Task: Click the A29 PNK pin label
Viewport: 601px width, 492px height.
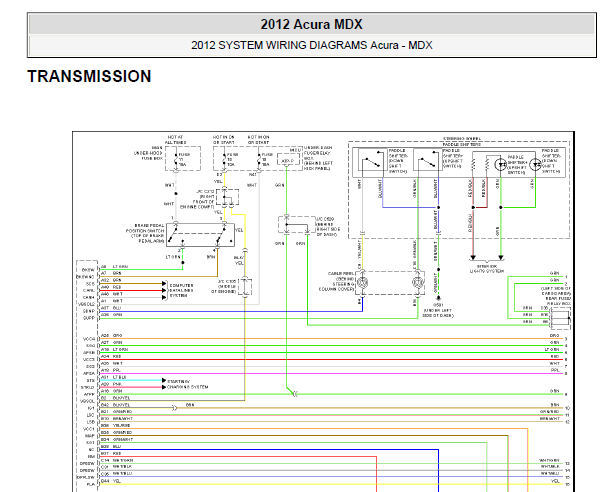Action: pyautogui.click(x=111, y=384)
